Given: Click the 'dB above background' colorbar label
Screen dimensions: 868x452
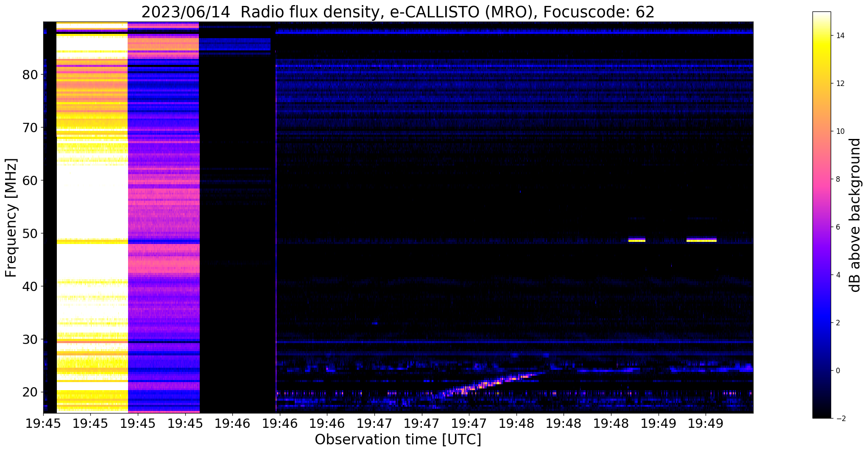Looking at the screenshot, I should pos(855,215).
